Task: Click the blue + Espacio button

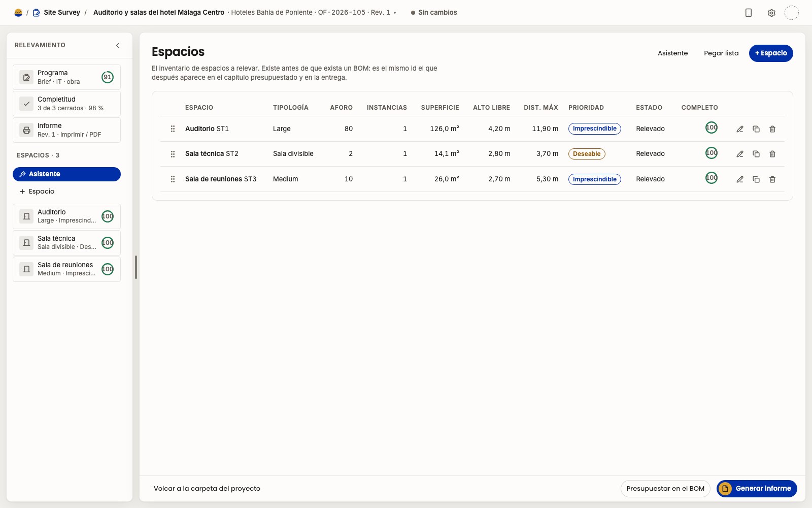Action: [771, 53]
